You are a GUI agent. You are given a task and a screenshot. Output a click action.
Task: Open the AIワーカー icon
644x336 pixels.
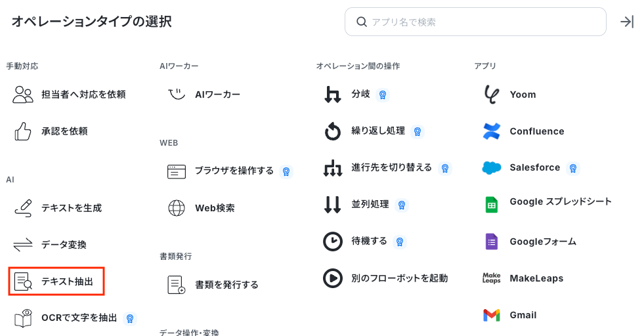click(x=177, y=94)
